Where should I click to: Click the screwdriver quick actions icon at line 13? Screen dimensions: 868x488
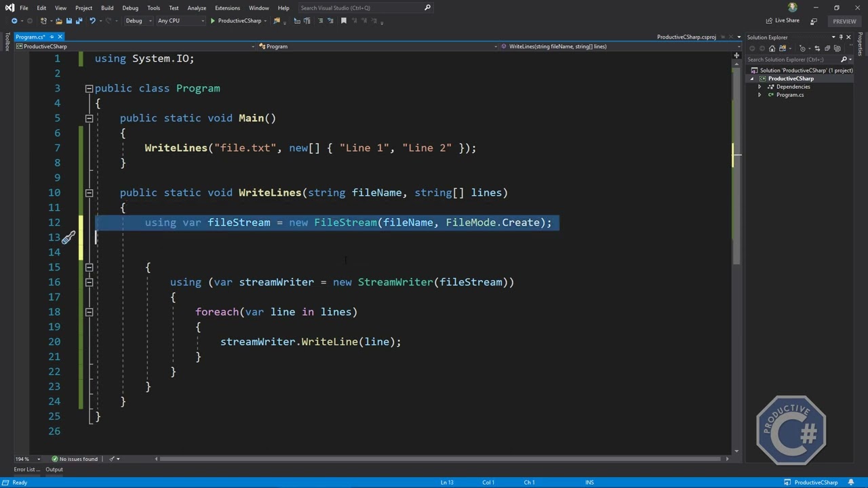pos(68,238)
